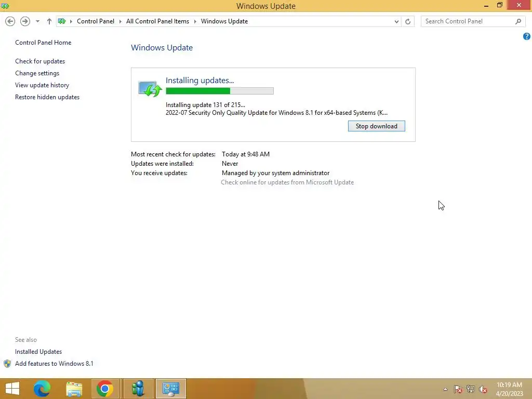Restore down the Windows Update window
Image resolution: width=532 pixels, height=399 pixels.
point(499,5)
